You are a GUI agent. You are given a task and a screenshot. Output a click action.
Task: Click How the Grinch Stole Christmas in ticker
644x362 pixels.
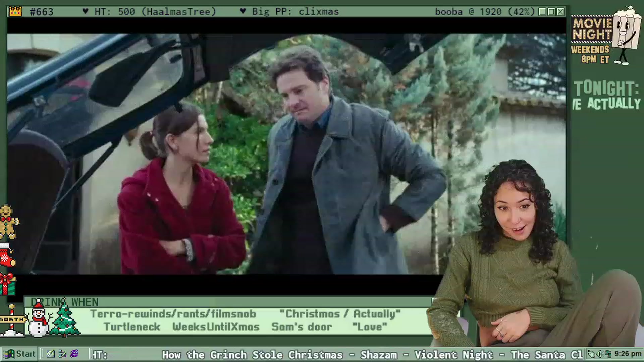coord(252,355)
